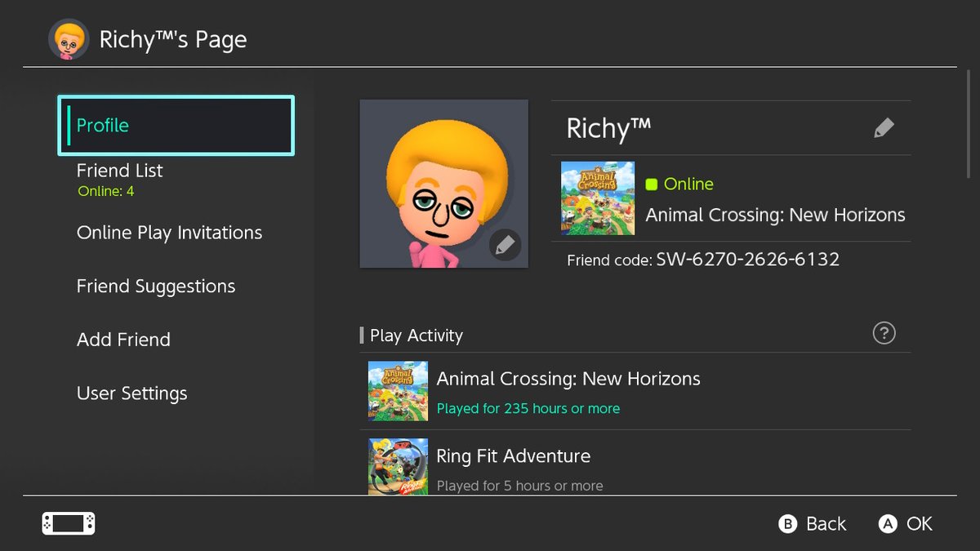The image size is (980, 551).
Task: Click the Back label in the footer
Action: click(826, 524)
